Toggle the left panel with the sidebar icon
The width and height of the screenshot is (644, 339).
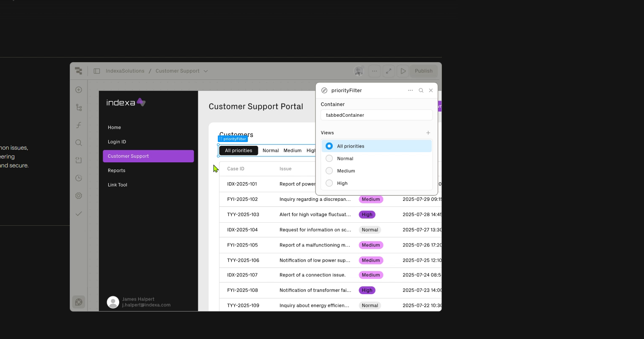97,71
